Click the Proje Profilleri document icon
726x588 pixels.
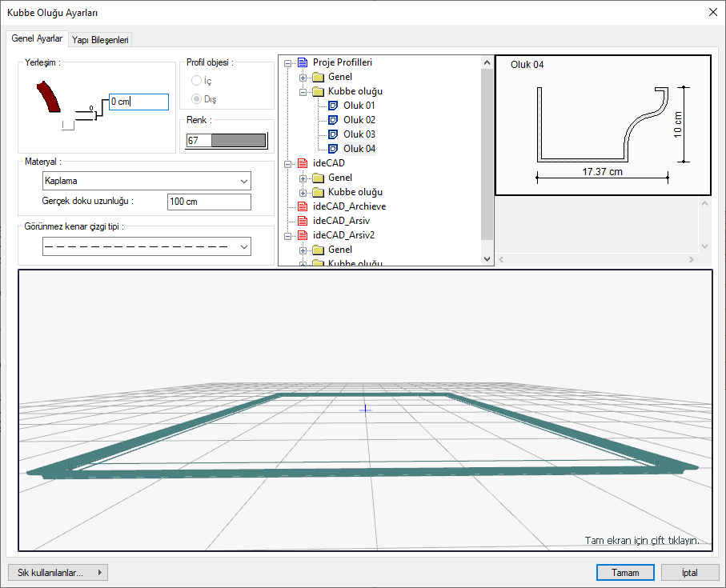click(x=302, y=62)
